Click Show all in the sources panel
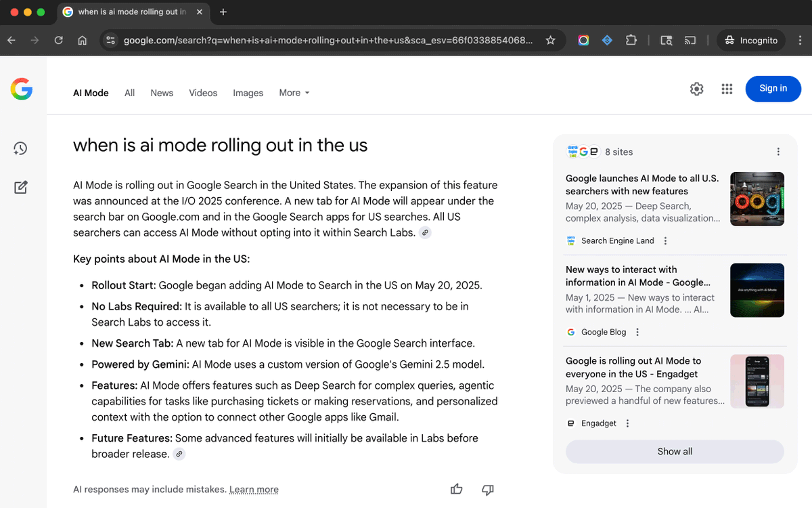Screen dimensions: 812x508 (674, 451)
